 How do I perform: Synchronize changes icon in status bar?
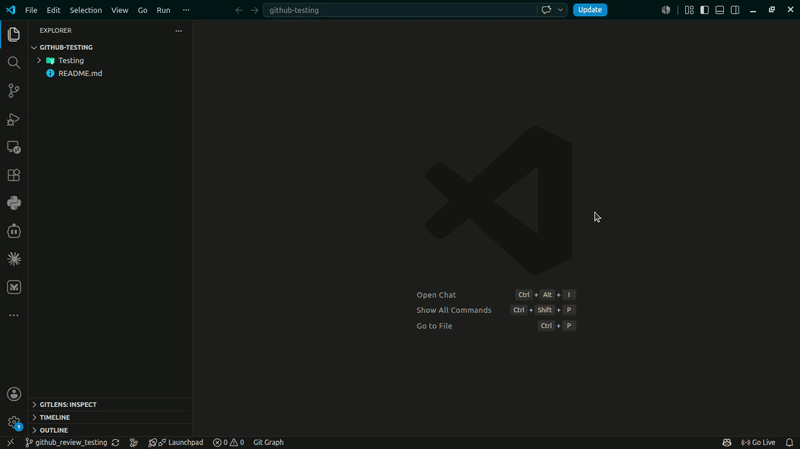click(115, 442)
